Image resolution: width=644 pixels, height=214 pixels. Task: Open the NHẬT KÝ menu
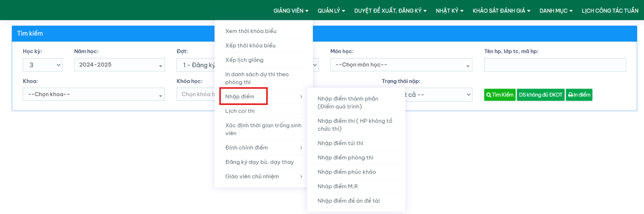[449, 11]
